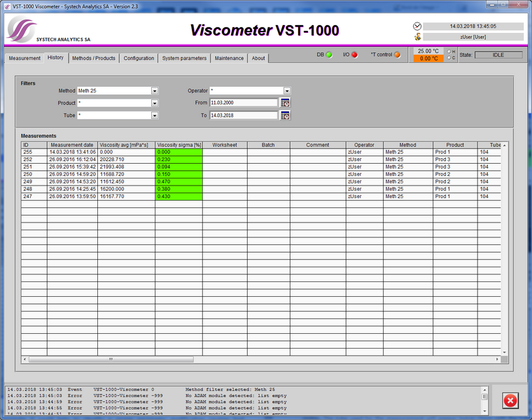Click the green sigma cell 0.470

(178, 182)
